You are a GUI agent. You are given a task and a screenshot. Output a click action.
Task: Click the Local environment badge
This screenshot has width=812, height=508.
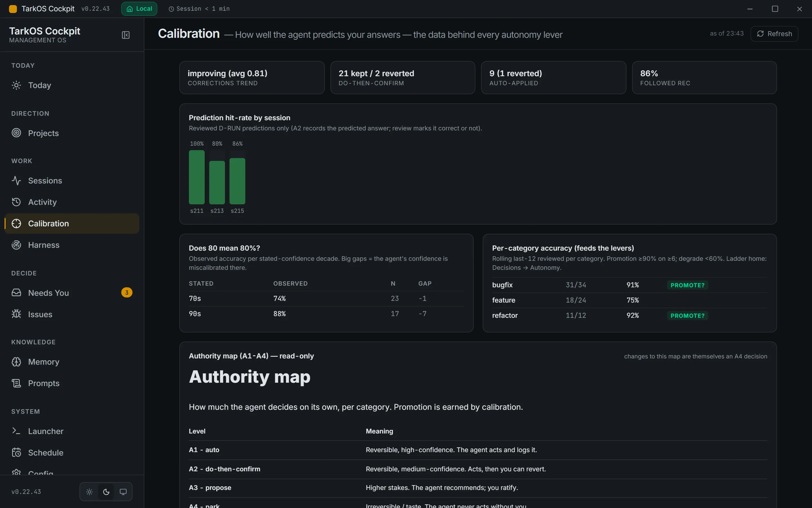139,9
